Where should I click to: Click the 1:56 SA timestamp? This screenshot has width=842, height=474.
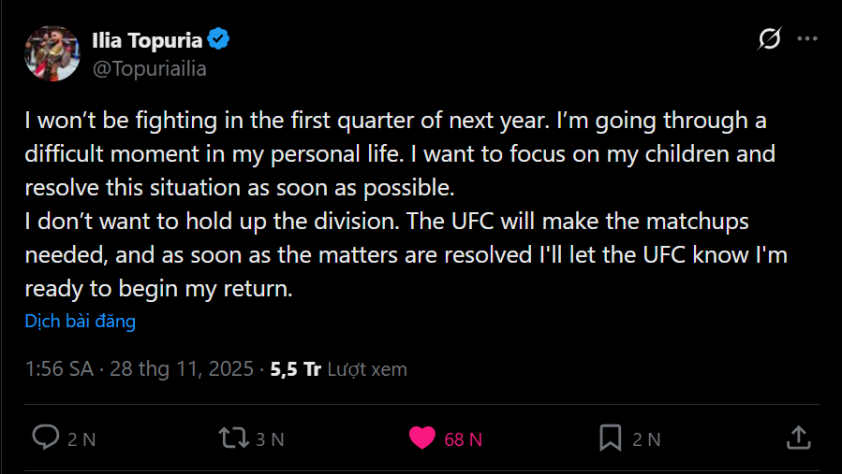(x=59, y=369)
